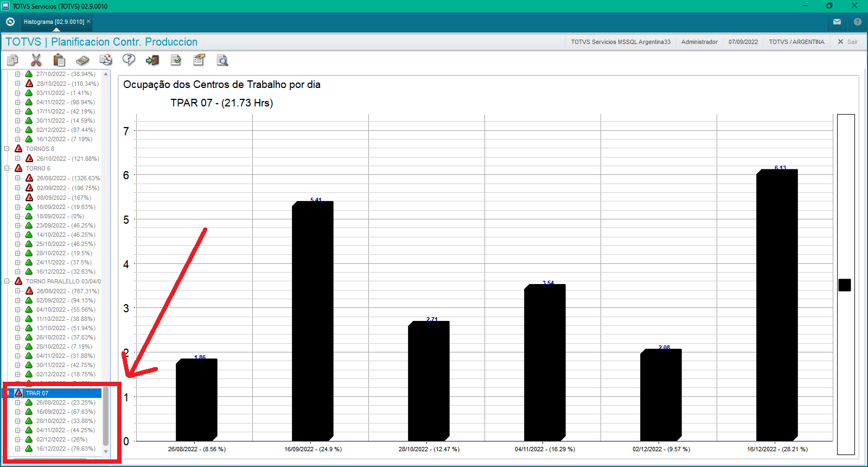Screen dimensions: 868x467
Task: Expand the 02/09/2022 (196.75%) node
Action: [18, 187]
